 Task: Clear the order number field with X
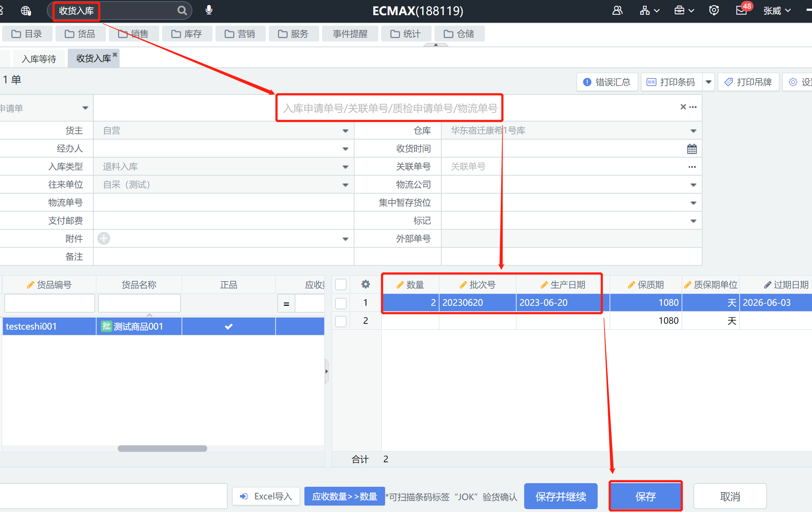683,107
